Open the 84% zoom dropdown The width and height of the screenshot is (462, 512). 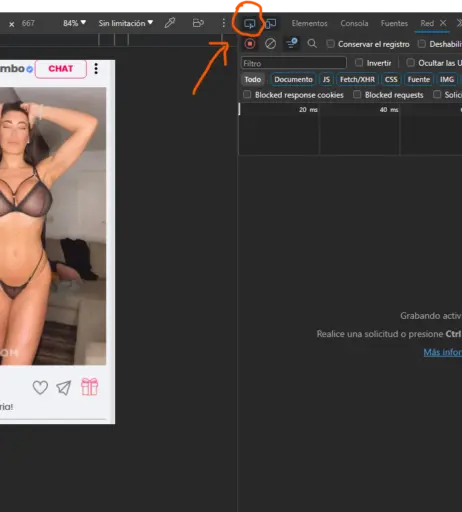(75, 23)
